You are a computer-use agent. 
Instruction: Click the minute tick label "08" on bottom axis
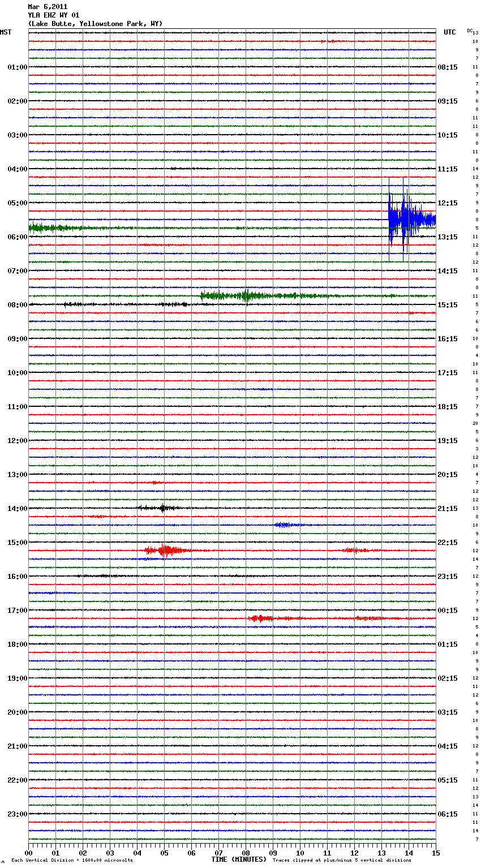click(x=246, y=853)
